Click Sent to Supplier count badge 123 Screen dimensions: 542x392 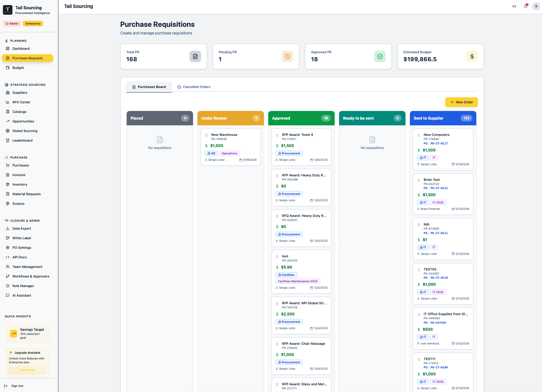[466, 118]
